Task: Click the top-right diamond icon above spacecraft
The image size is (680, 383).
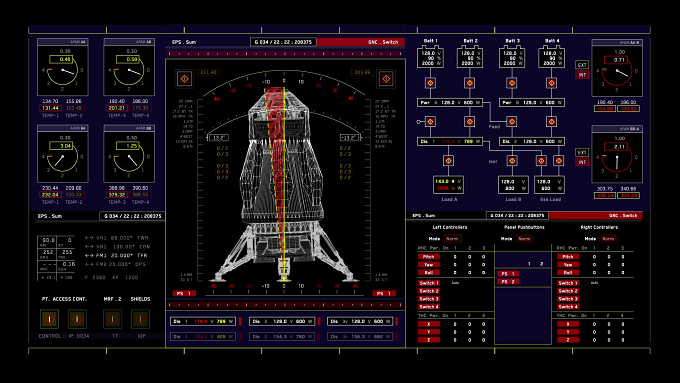Action: point(386,79)
